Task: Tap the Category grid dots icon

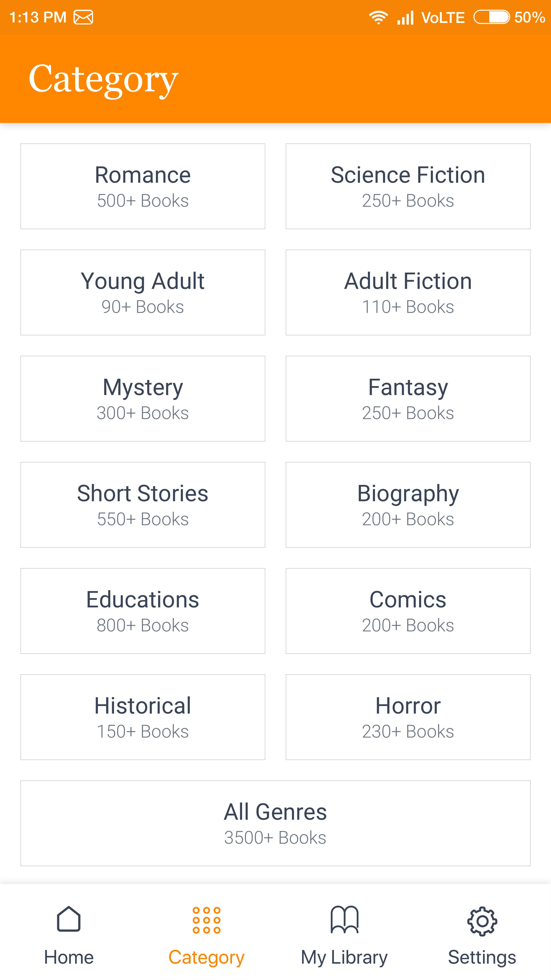Action: pos(206,920)
